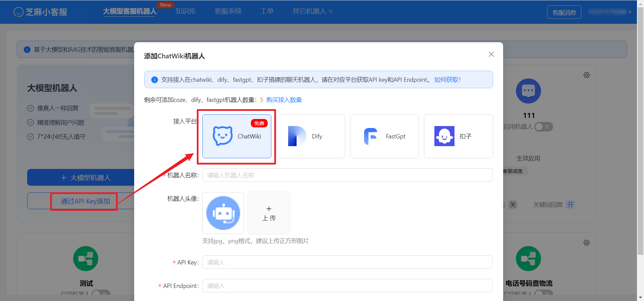Focus the API Key input field
The image size is (644, 301).
click(347, 262)
